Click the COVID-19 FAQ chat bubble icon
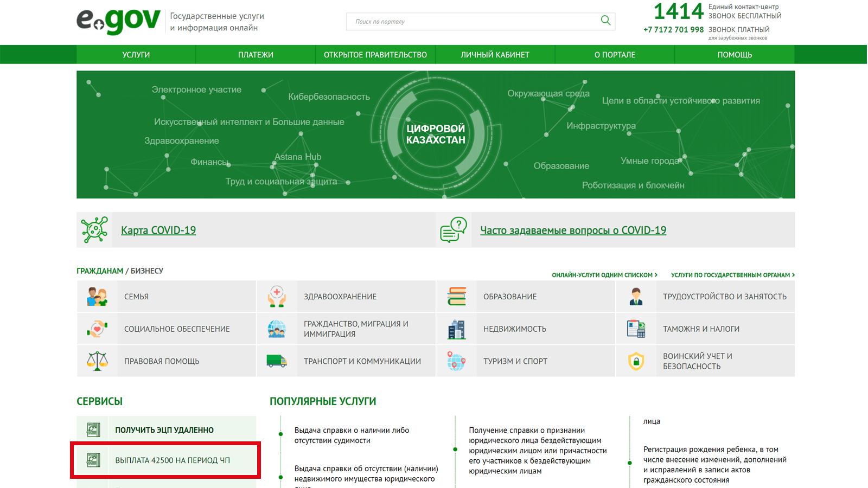Viewport: 868px width, 488px height. pyautogui.click(x=454, y=230)
